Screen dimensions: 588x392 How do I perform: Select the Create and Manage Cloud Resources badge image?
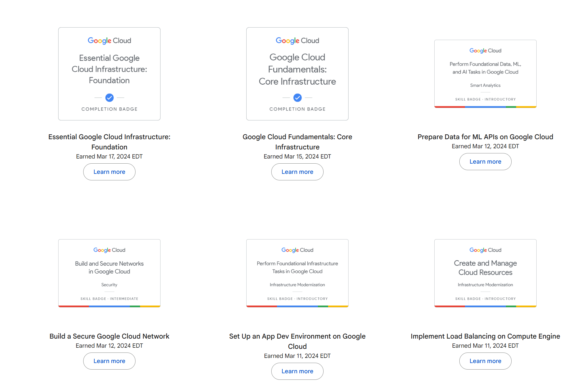[x=485, y=273]
